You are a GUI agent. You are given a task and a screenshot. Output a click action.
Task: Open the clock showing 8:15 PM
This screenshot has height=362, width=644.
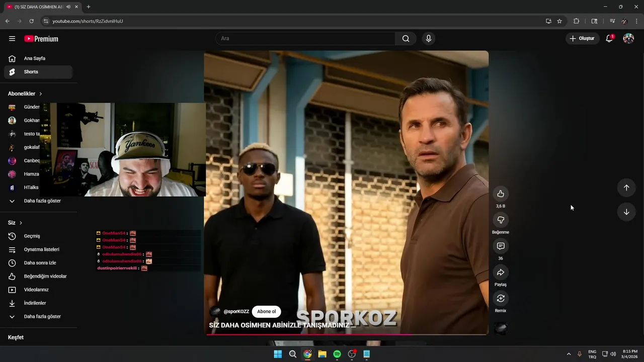tap(630, 354)
